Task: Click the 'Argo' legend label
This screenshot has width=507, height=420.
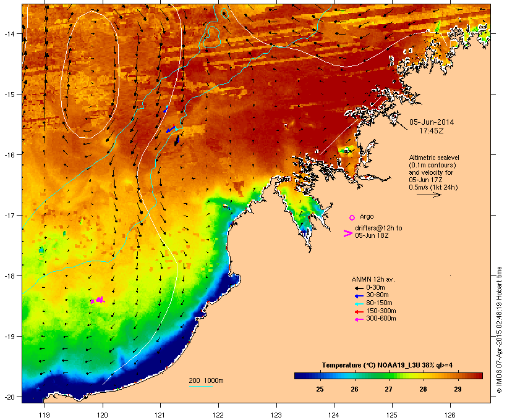Action: 367,216
